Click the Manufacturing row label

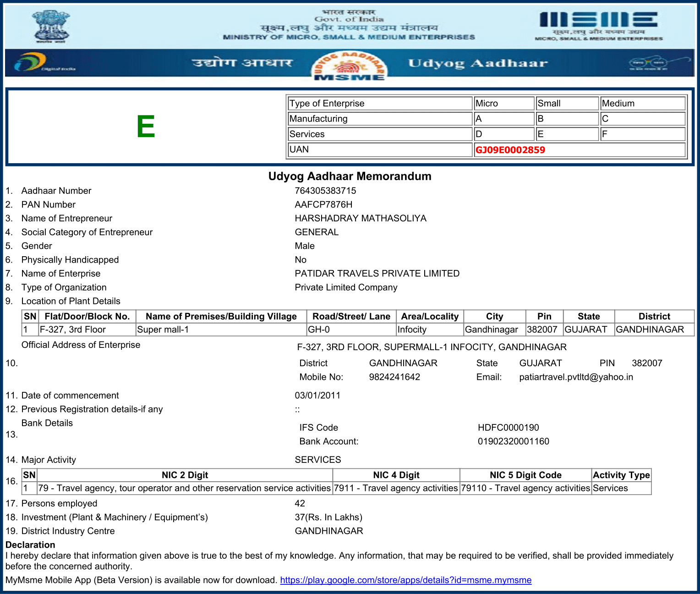click(x=380, y=119)
